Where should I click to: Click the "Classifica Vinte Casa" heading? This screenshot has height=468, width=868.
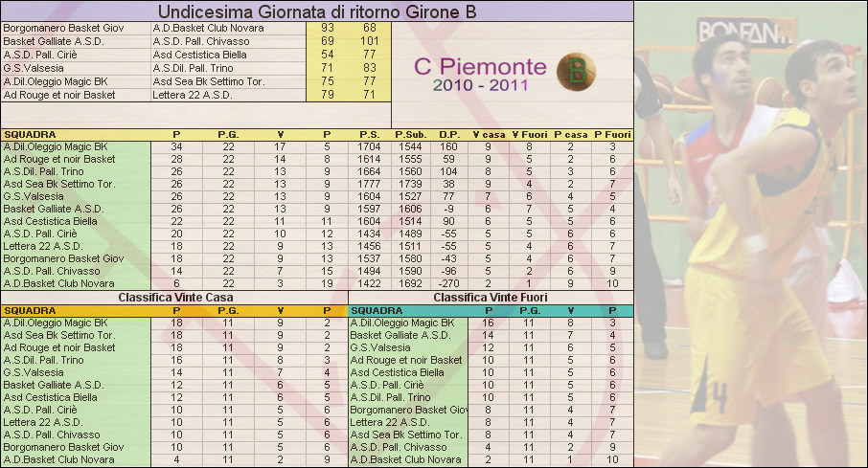(175, 298)
